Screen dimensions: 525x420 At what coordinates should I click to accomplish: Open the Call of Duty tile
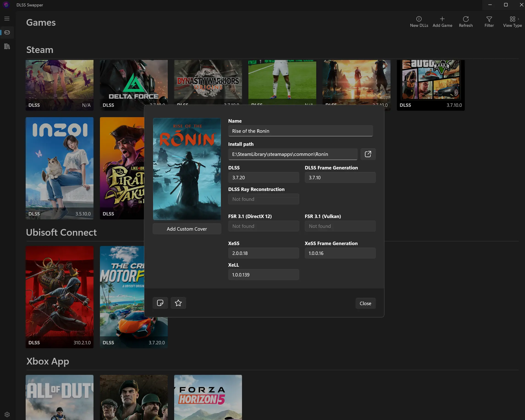tap(59, 397)
